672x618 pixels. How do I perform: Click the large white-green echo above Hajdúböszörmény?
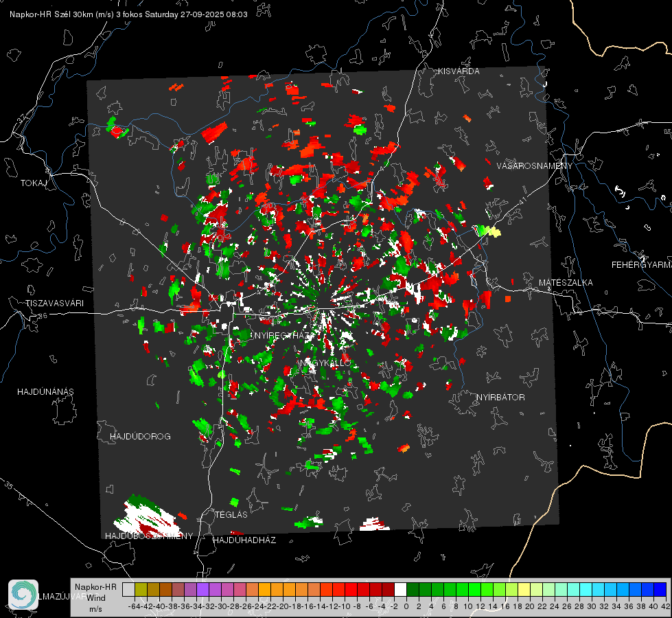point(146,516)
